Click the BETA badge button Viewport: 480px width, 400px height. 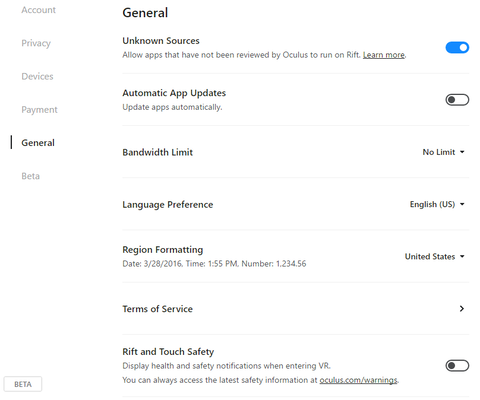23,384
